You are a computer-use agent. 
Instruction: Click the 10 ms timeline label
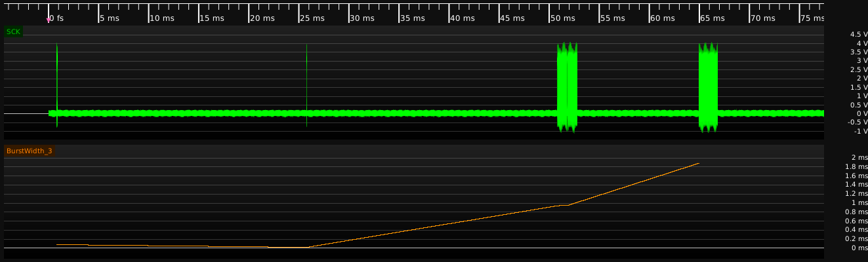(x=162, y=18)
